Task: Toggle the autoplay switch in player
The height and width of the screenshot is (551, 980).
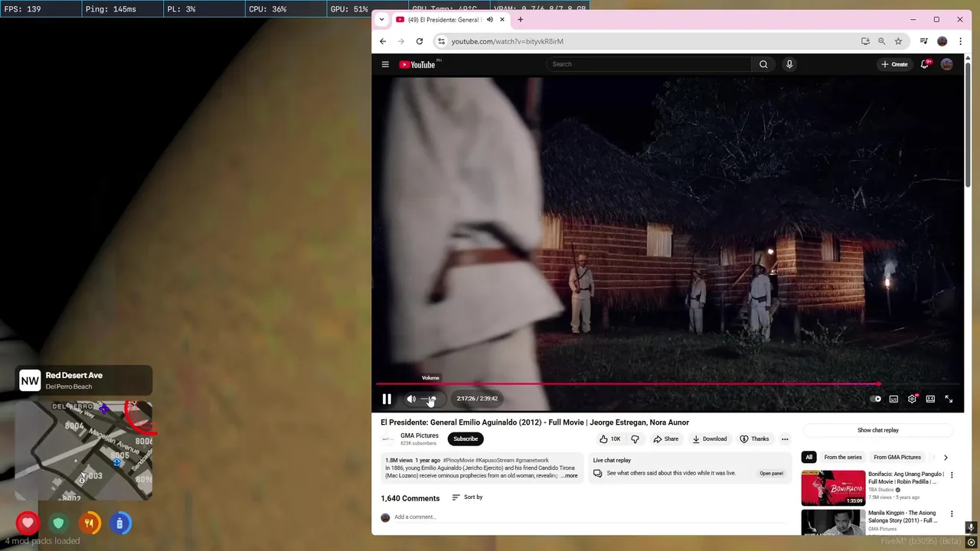Action: [x=876, y=399]
